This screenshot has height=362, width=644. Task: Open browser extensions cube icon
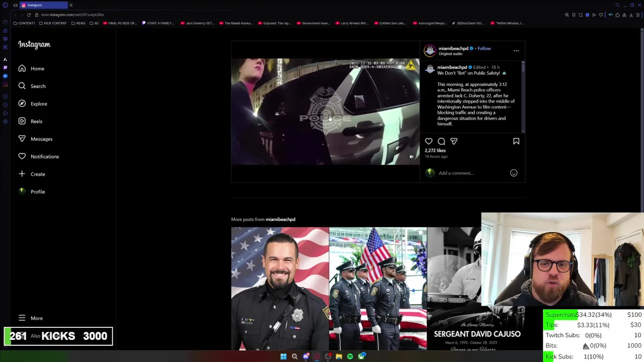tap(617, 15)
